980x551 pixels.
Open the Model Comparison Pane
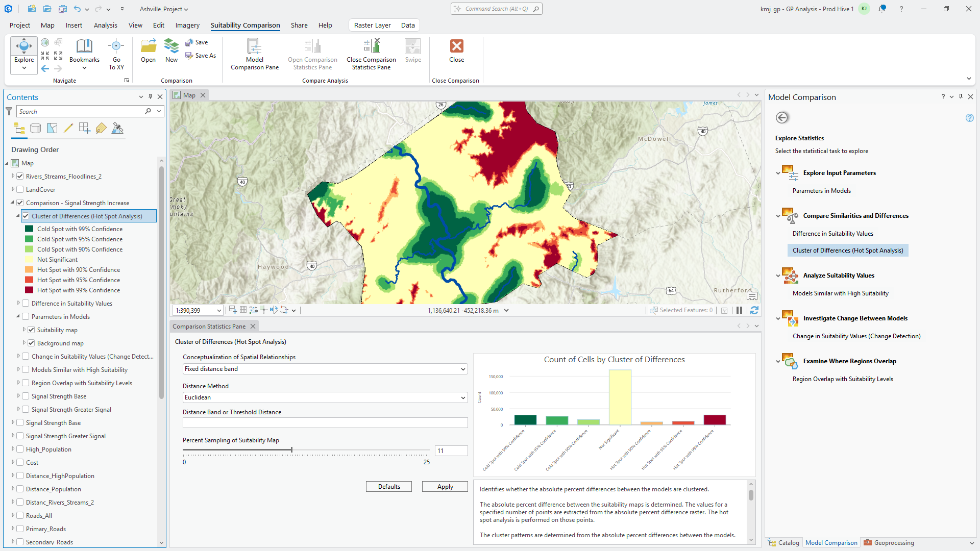pos(254,53)
